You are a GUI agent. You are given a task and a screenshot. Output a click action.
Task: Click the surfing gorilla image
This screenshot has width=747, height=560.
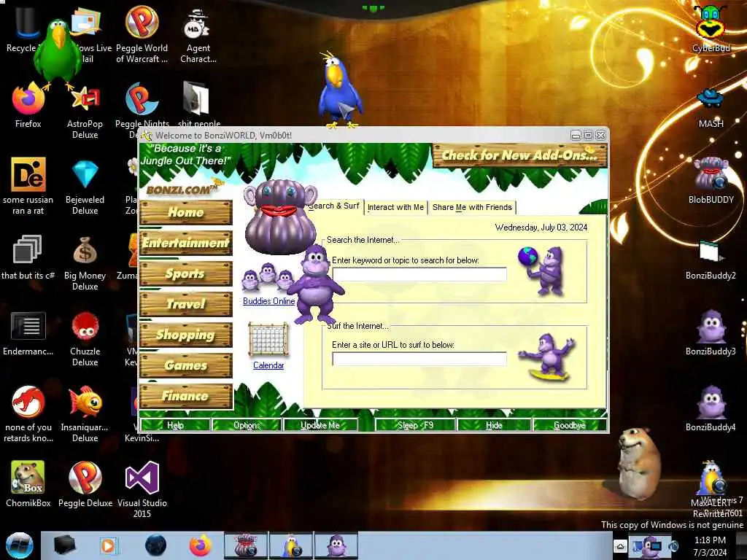point(548,357)
